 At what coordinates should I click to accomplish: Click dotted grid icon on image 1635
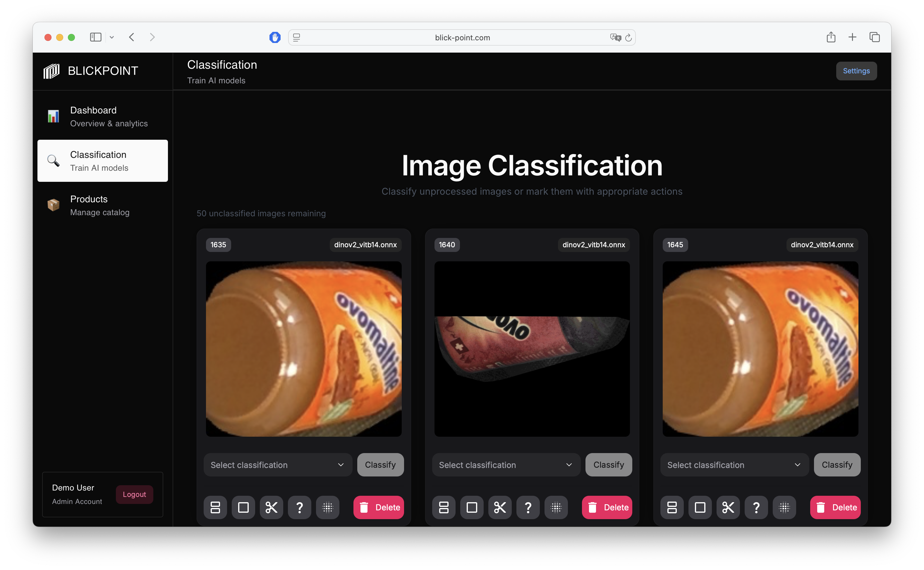click(x=327, y=507)
